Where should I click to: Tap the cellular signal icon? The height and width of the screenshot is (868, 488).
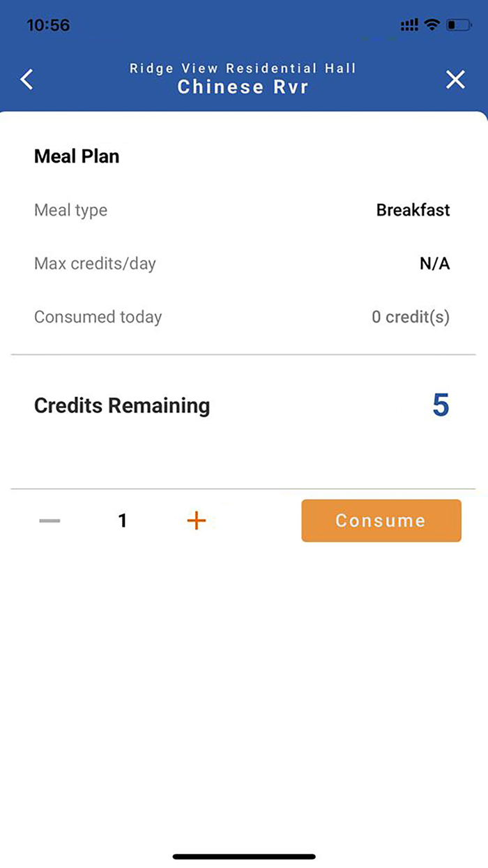(x=409, y=24)
